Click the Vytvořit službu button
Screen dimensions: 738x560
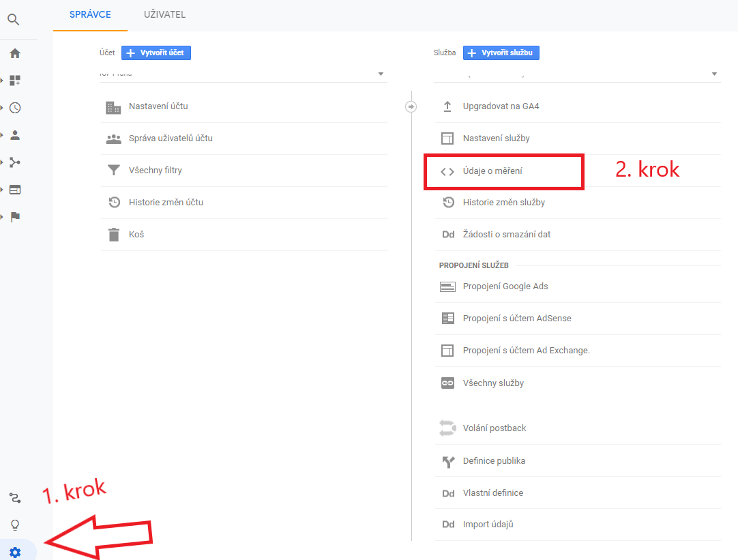[x=501, y=53]
